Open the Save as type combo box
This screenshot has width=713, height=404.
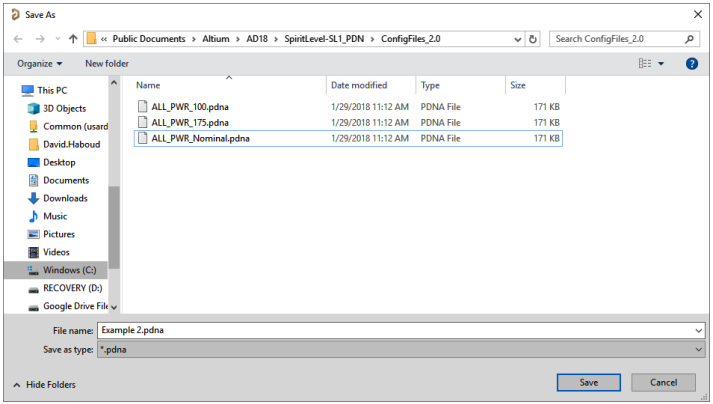(x=401, y=350)
